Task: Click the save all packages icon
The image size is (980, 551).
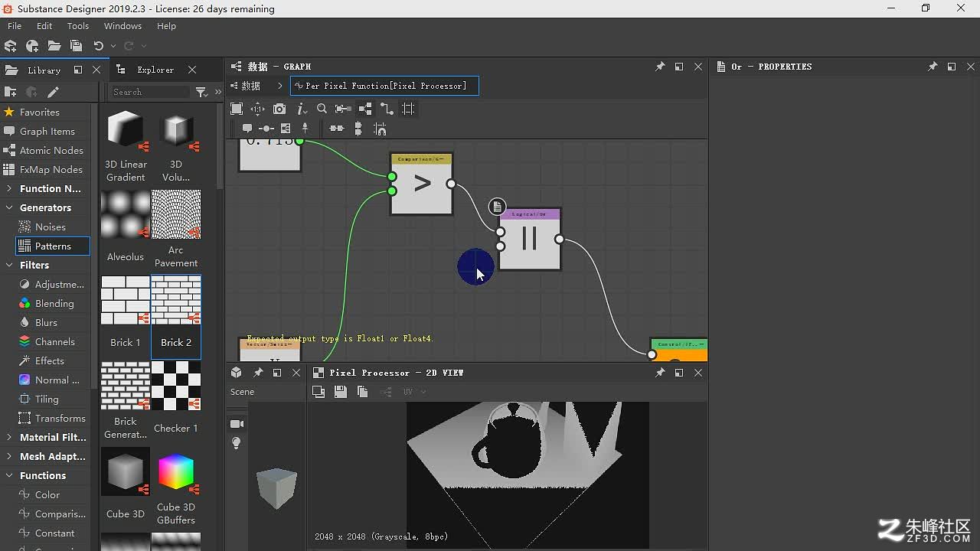Action: [x=76, y=46]
